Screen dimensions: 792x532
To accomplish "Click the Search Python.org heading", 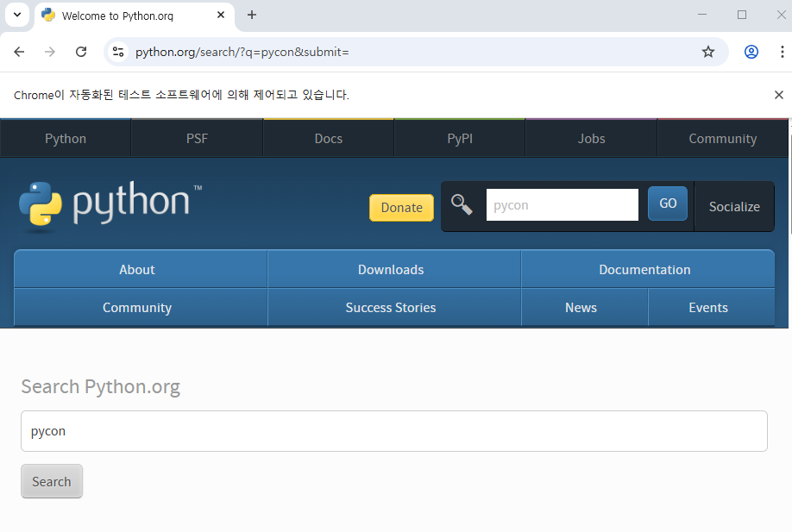I will (101, 386).
